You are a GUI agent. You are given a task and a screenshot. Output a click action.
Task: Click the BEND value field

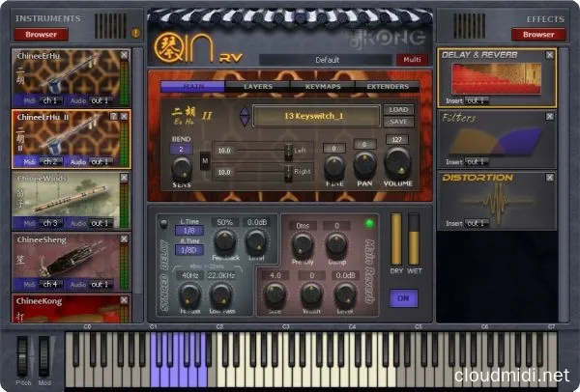point(181,150)
